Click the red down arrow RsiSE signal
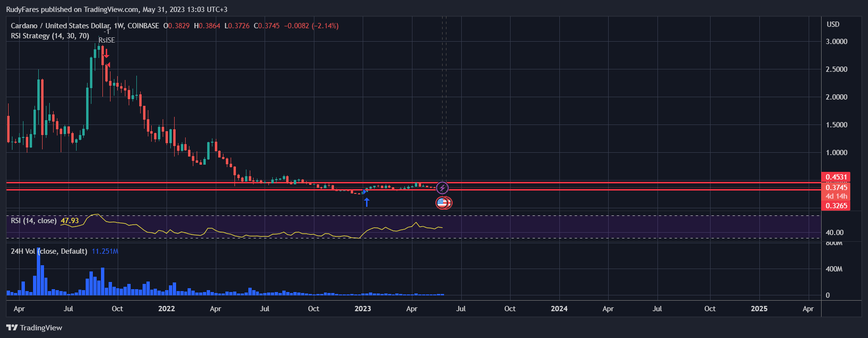The width and height of the screenshot is (868, 338). [106, 53]
